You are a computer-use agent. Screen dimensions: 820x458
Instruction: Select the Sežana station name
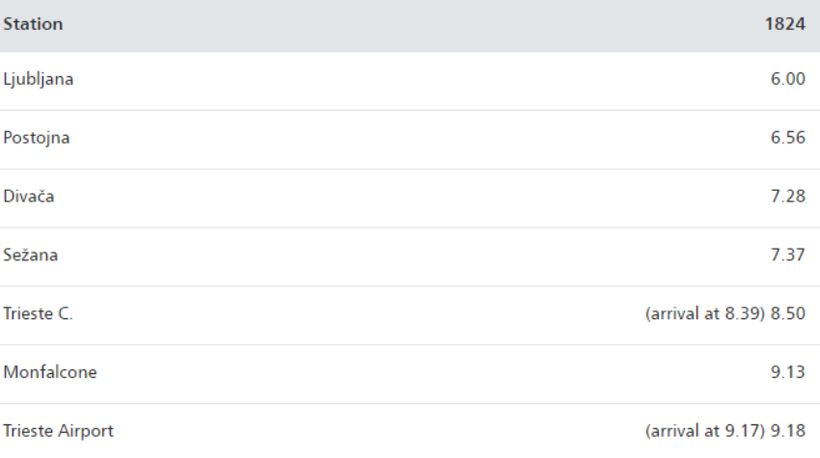tap(30, 255)
